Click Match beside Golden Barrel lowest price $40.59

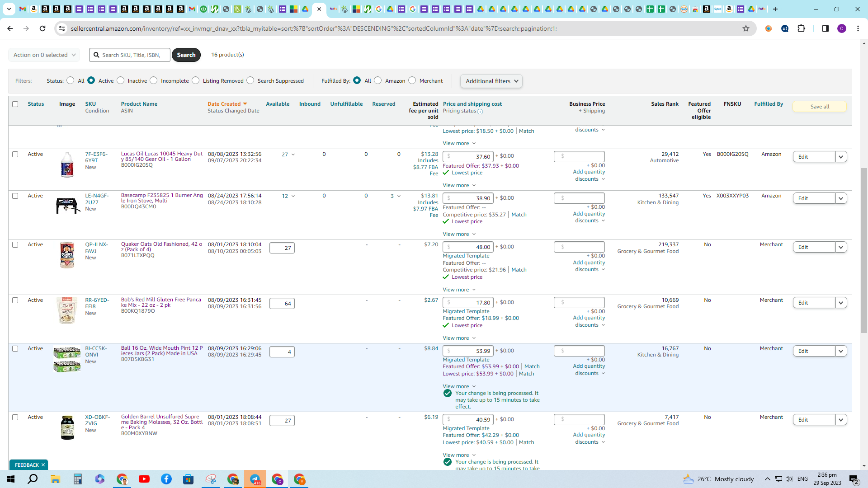pyautogui.click(x=526, y=442)
